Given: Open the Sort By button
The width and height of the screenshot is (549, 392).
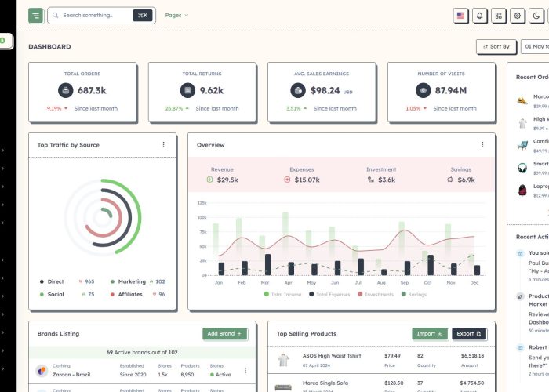Looking at the screenshot, I should (x=496, y=46).
